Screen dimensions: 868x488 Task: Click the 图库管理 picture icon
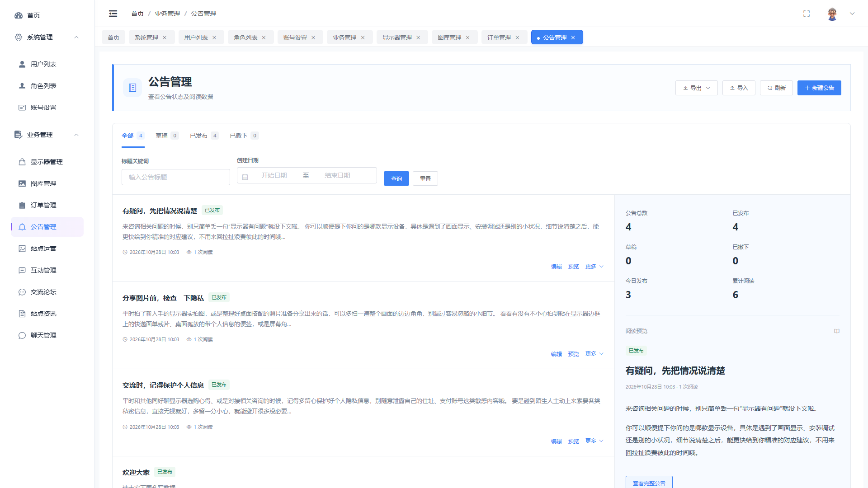[22, 183]
